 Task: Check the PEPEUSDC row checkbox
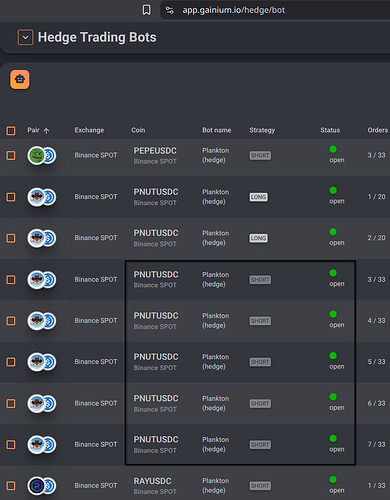11,155
